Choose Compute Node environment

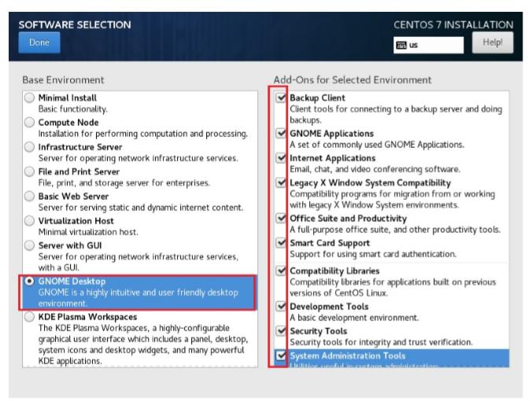coord(30,123)
